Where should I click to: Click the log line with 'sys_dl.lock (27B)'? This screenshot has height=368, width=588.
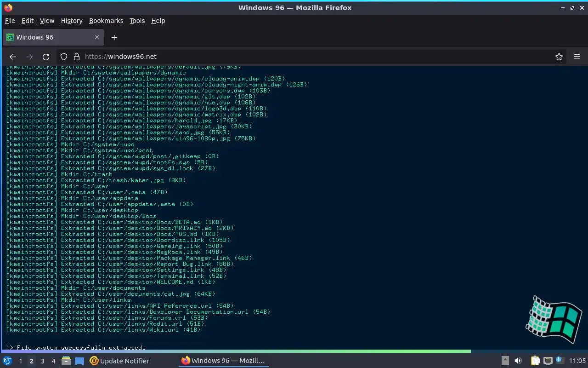111,168
